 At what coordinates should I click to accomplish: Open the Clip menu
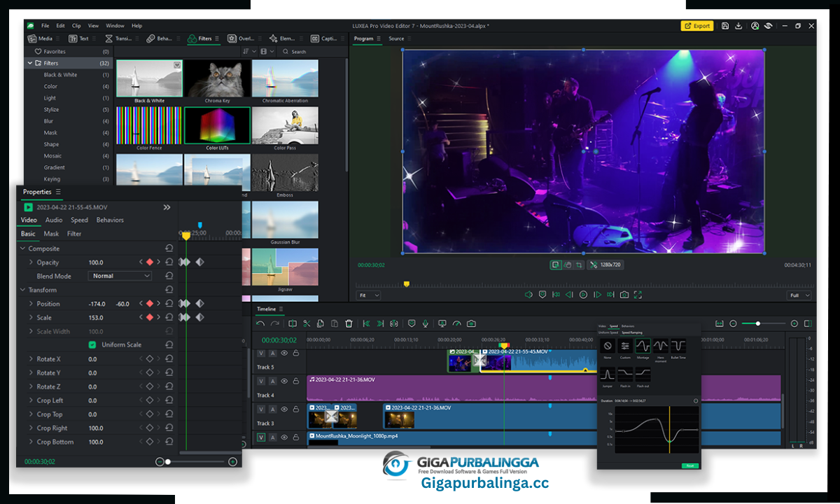tap(77, 26)
